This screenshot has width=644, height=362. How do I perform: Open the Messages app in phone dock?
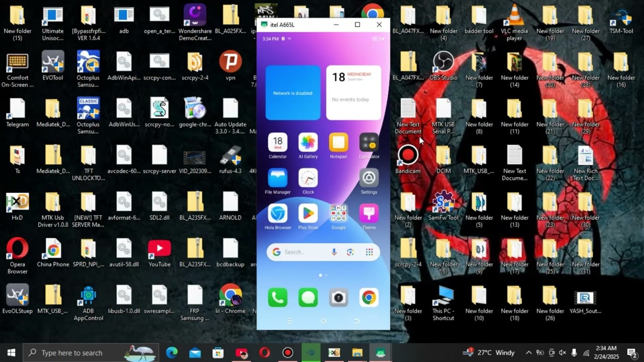(x=308, y=298)
